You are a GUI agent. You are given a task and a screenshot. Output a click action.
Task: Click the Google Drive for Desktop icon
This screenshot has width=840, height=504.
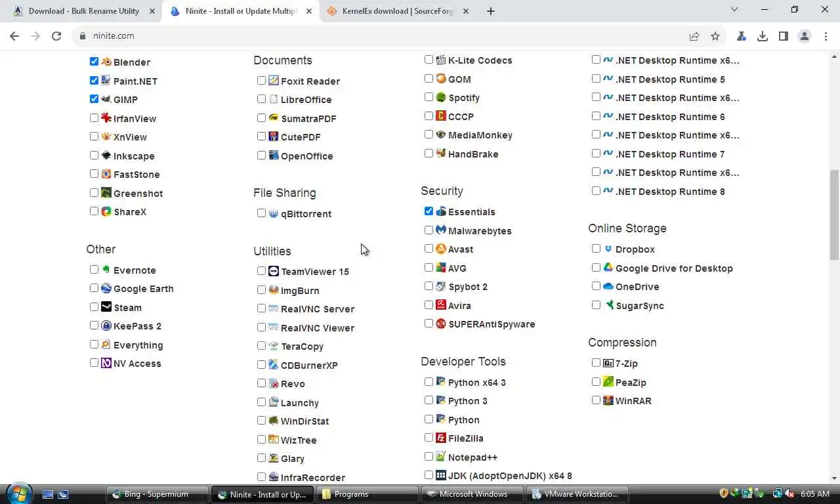(608, 268)
